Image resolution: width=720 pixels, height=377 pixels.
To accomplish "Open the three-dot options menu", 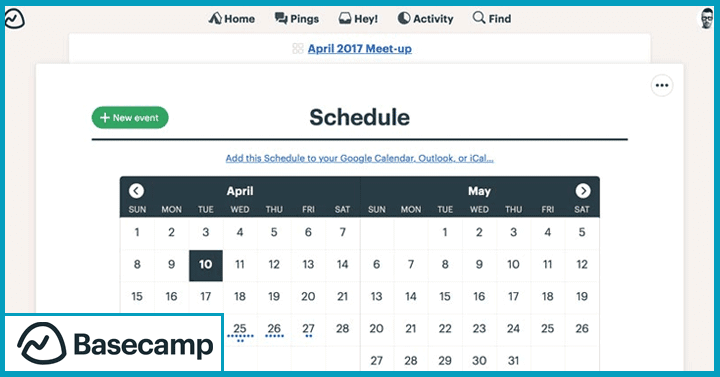I will (x=662, y=85).
